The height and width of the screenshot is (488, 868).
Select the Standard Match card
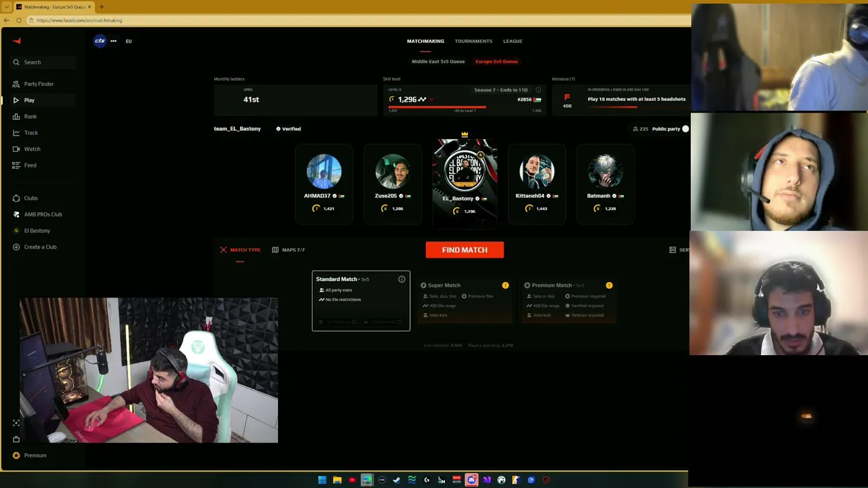coord(361,301)
